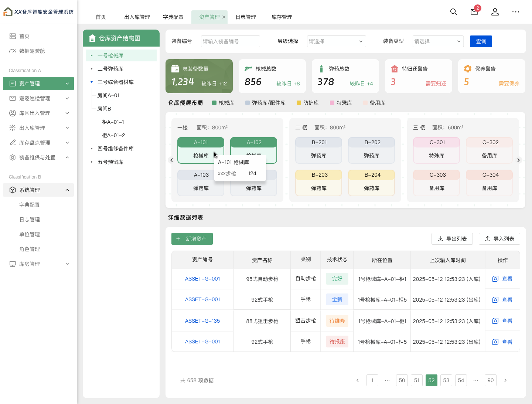Collapse the 系统管理 sidebar section
The height and width of the screenshot is (404, 532).
coord(67,190)
